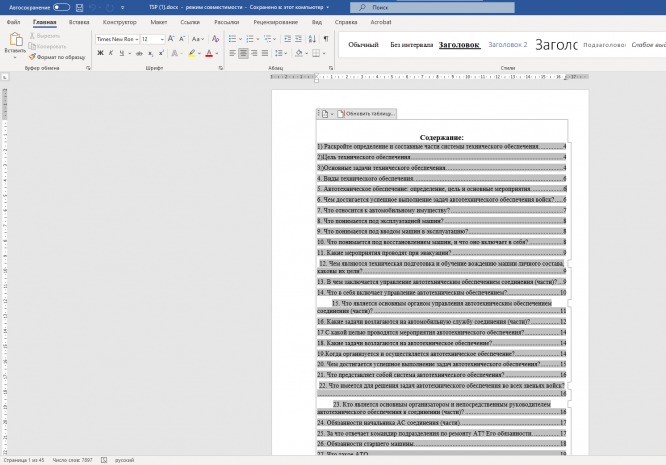Image resolution: width=666 pixels, height=465 pixels.
Task: Click Decrease Font Size icon
Action: pos(182,39)
